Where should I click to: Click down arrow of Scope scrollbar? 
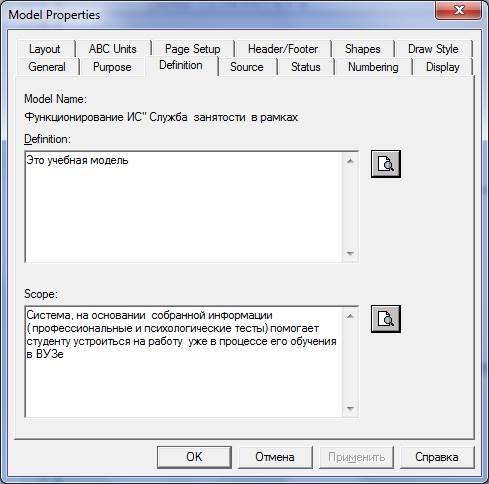[350, 408]
